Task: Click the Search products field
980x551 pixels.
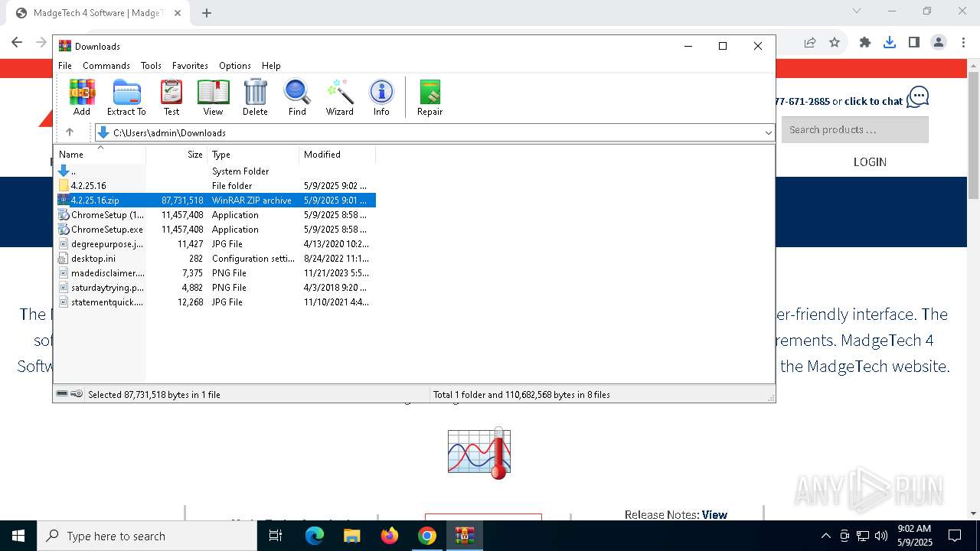Action: pos(855,130)
